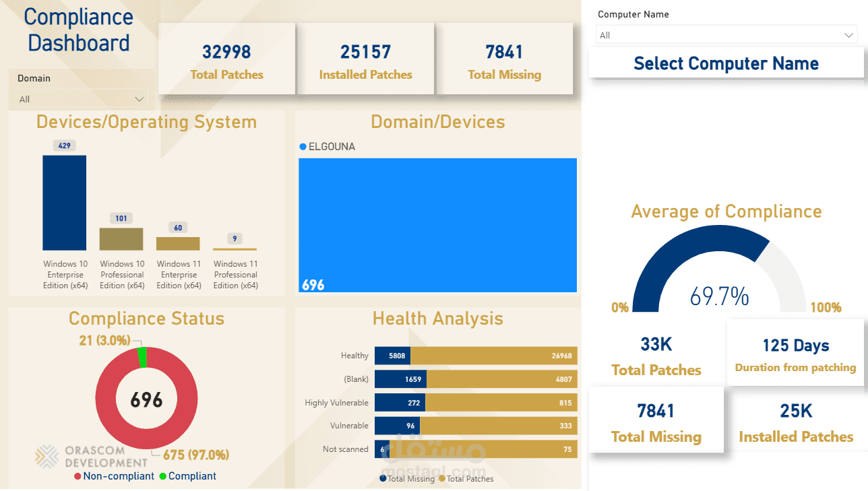Click the 125 Days duration card
The height and width of the screenshot is (491, 868).
pos(795,353)
